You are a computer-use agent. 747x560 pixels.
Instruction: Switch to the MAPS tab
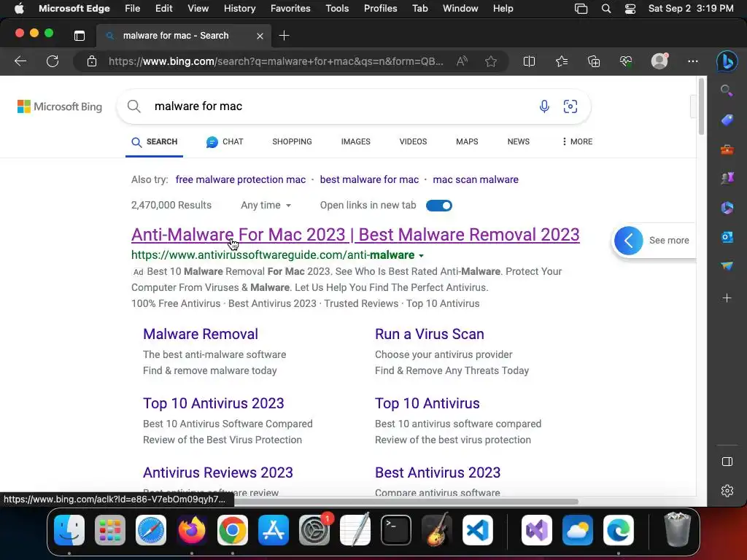pos(467,141)
